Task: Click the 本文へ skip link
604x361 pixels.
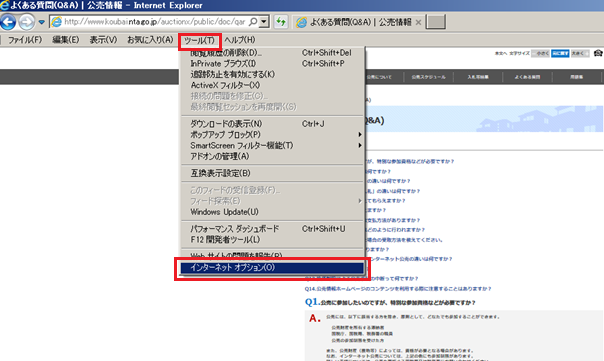Action: click(x=500, y=54)
